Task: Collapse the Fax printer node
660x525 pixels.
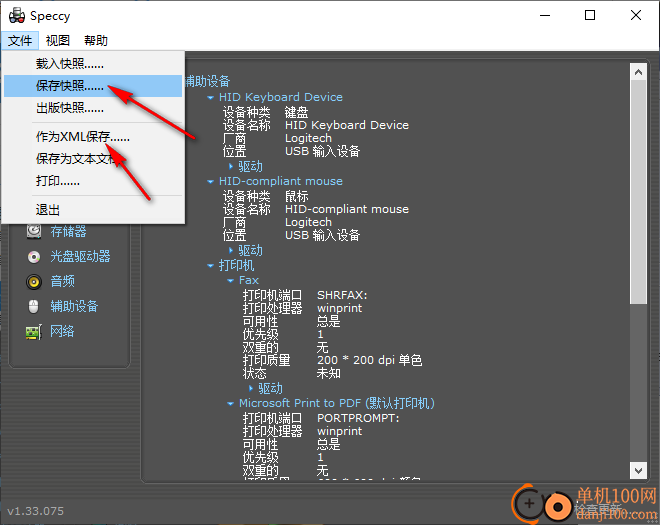Action: 230,281
